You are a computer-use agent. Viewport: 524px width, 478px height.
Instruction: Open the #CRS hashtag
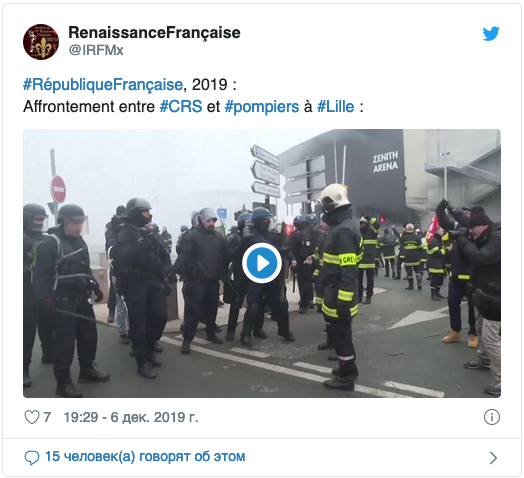[181, 107]
